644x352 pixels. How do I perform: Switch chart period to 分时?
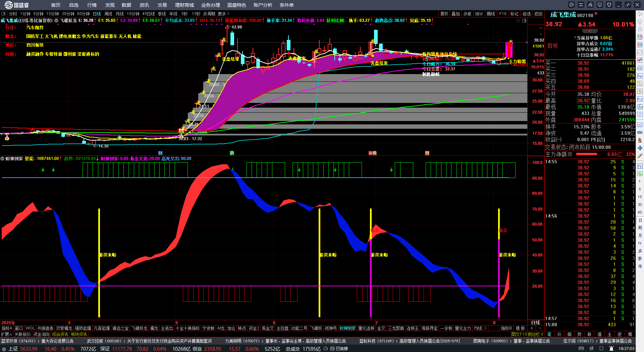click(x=13, y=14)
